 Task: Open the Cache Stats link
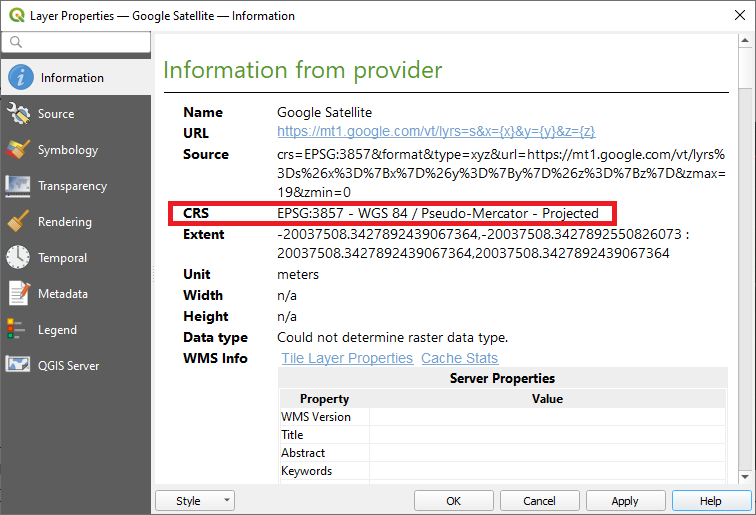[459, 358]
